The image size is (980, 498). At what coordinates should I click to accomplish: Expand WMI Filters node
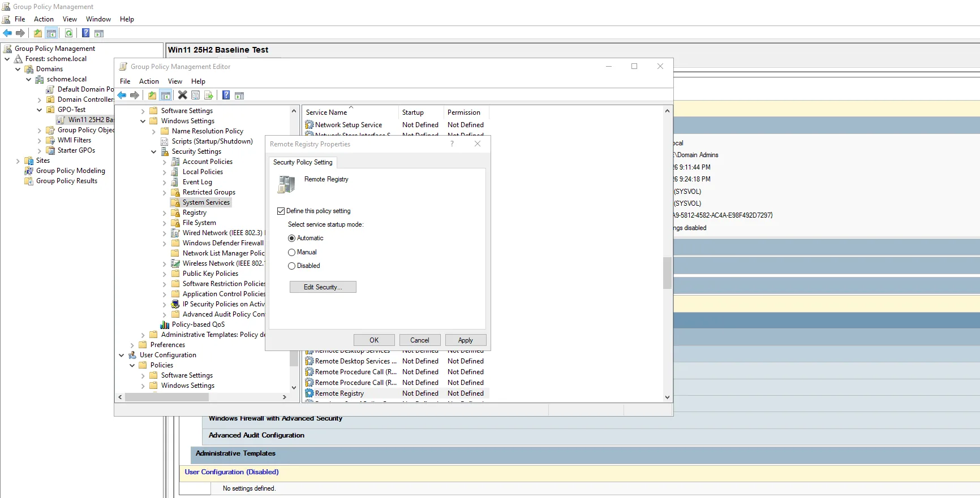click(40, 140)
